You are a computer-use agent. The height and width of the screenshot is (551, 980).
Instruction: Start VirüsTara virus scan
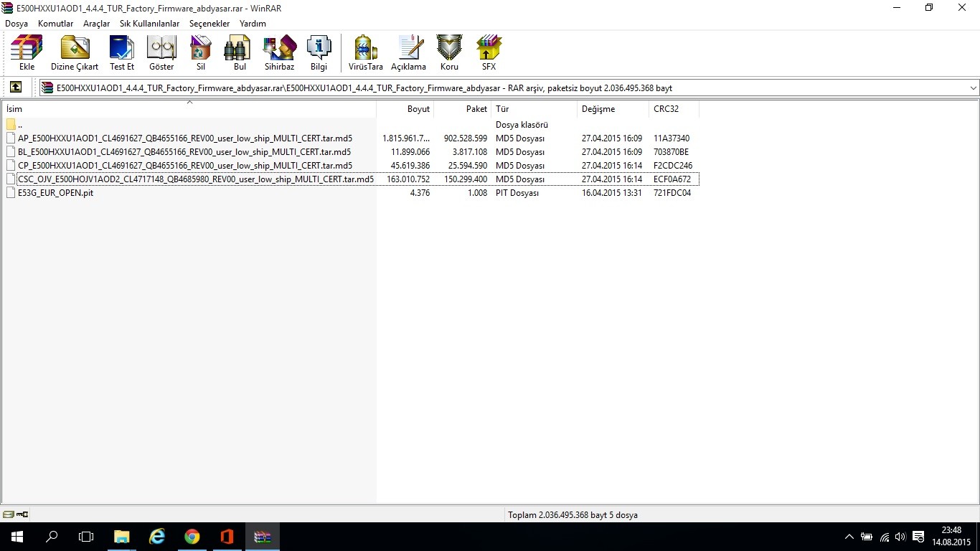tap(366, 53)
